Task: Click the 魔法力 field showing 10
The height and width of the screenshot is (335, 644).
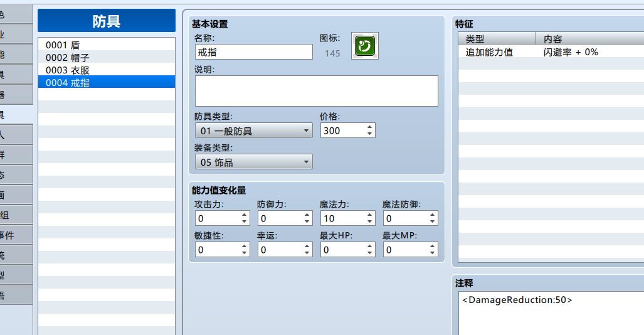Action: 344,218
